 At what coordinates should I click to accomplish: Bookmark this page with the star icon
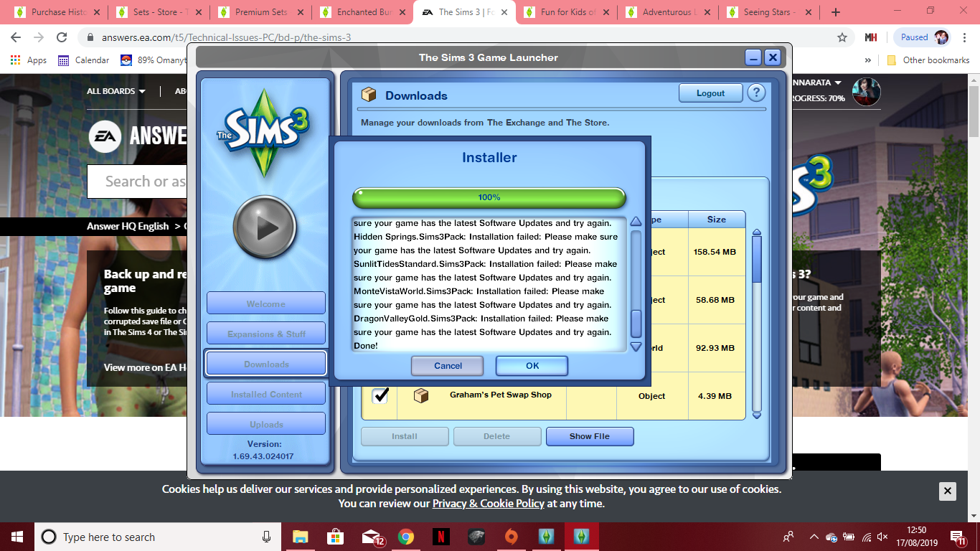point(842,37)
